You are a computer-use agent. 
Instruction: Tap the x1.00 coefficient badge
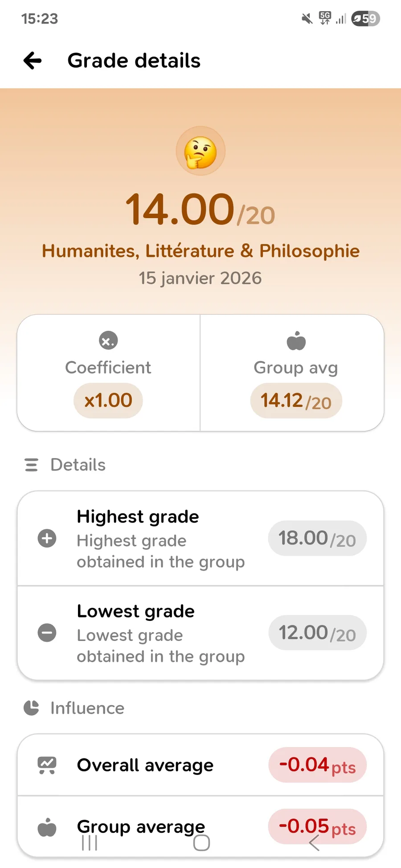108,401
